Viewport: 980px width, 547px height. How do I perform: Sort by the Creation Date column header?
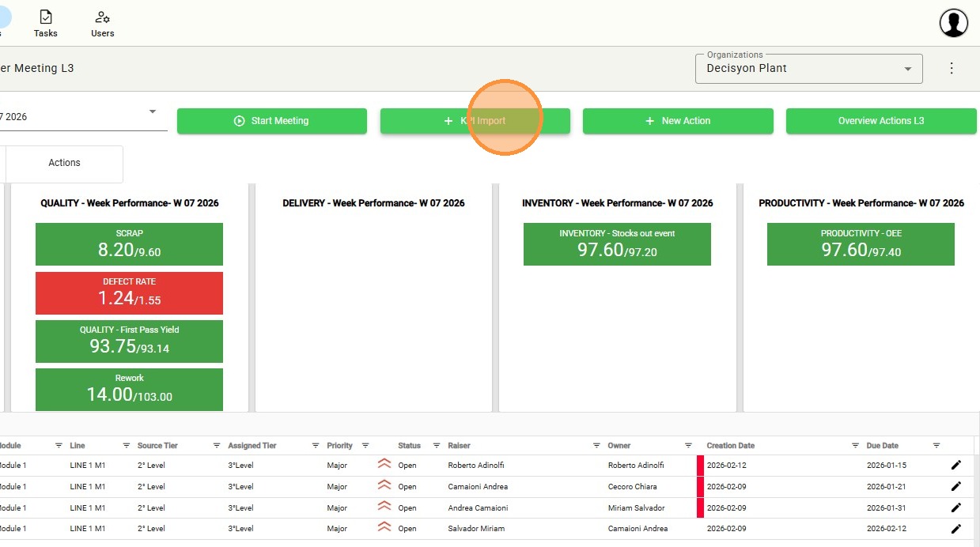point(731,446)
